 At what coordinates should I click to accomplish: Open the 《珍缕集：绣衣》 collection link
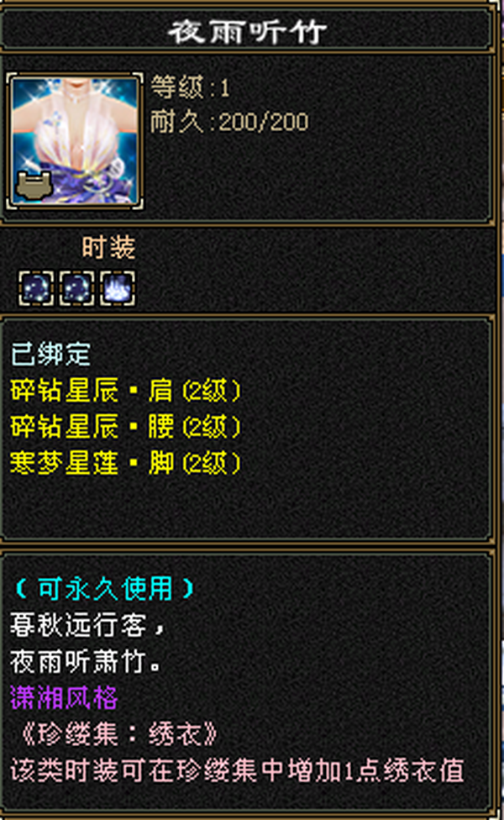(x=118, y=734)
